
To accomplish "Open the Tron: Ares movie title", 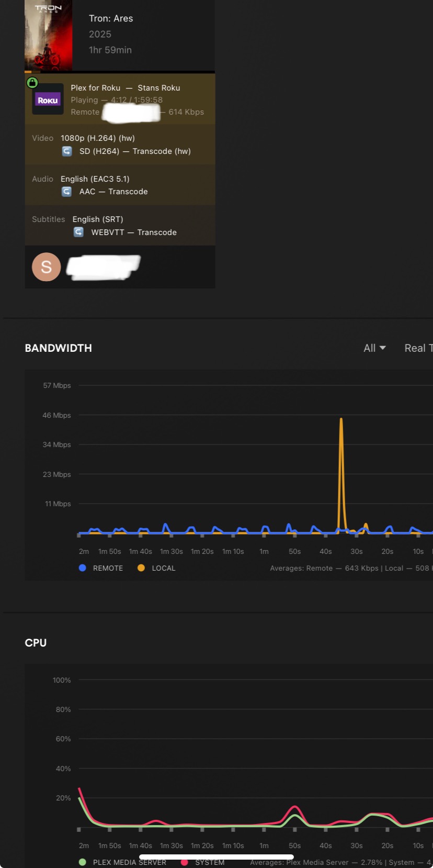I will click(111, 18).
